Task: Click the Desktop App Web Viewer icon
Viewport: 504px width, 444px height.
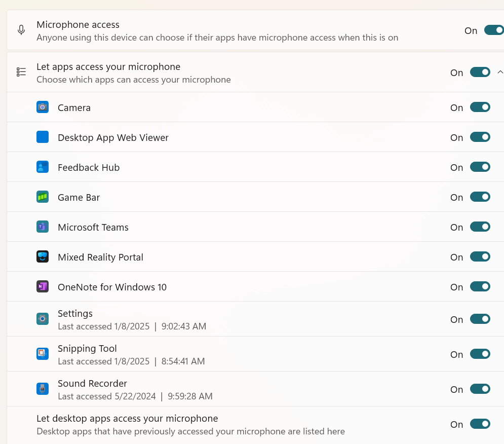Action: pyautogui.click(x=43, y=137)
